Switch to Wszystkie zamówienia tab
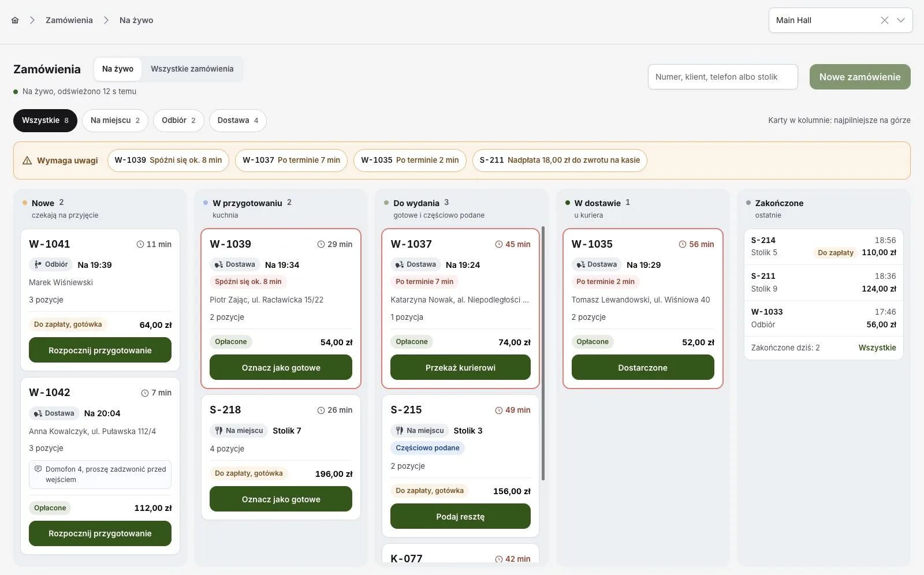The width and height of the screenshot is (924, 575). coord(192,69)
